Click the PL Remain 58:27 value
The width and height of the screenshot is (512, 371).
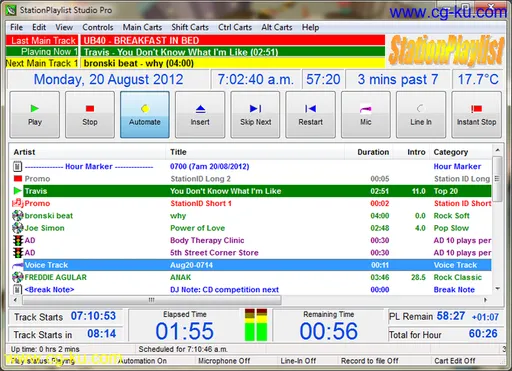coord(451,316)
